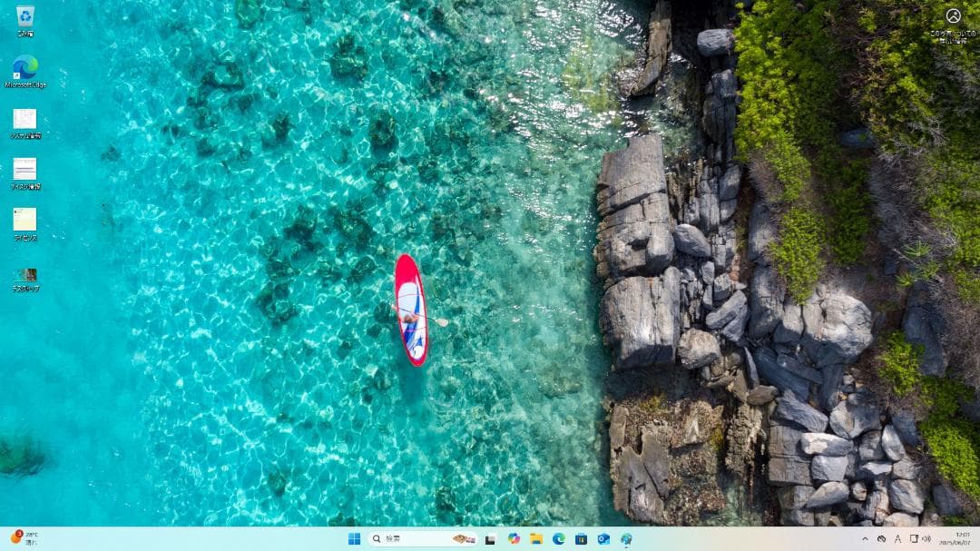Click the Spotlight learn-more text link

pyautogui.click(x=951, y=34)
